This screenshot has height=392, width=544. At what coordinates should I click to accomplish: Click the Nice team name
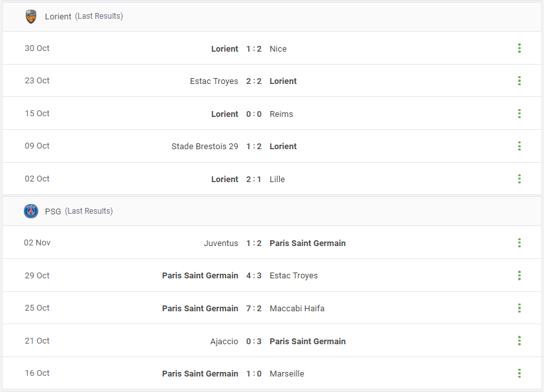278,49
